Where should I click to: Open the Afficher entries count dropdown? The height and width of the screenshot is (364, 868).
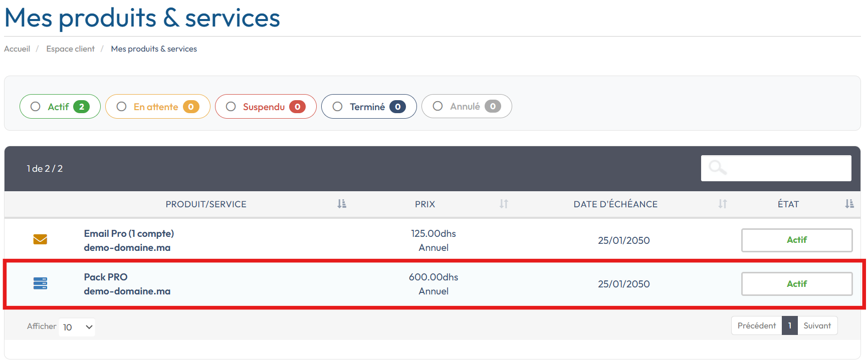77,327
